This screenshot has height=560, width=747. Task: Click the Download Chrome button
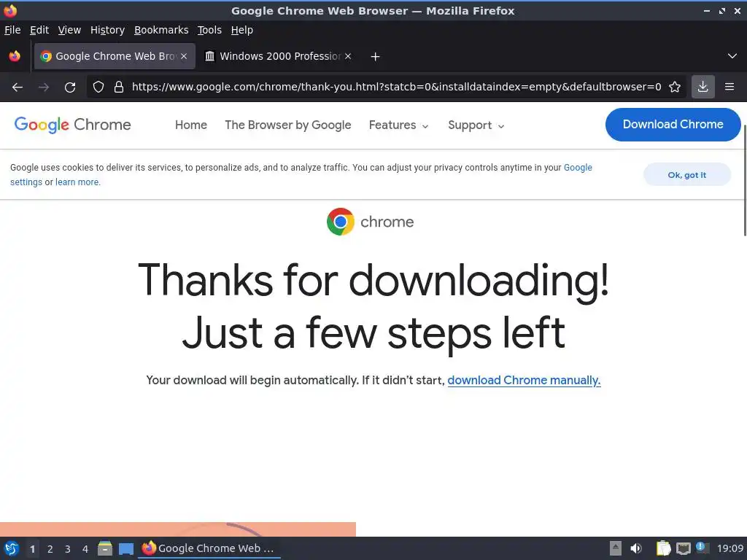click(x=673, y=124)
